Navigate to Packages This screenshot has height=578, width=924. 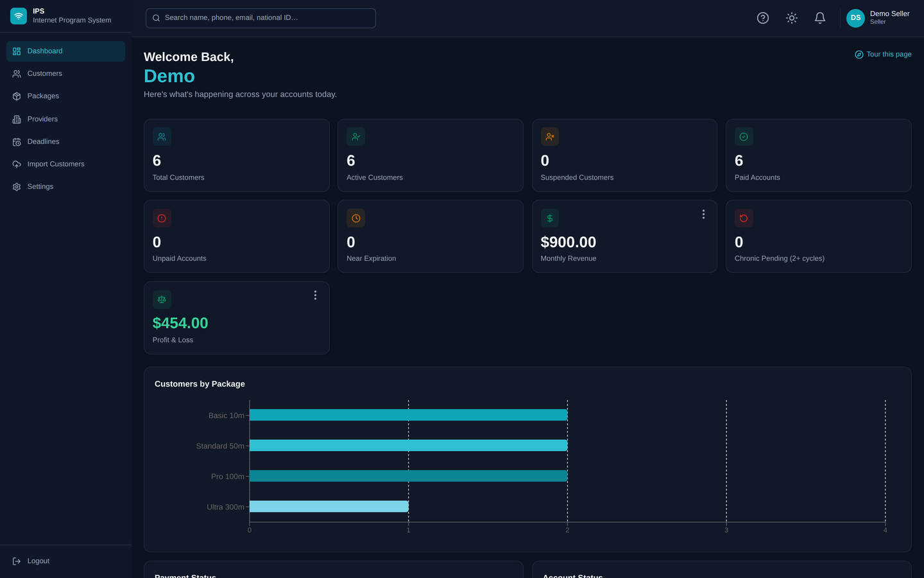(x=65, y=96)
